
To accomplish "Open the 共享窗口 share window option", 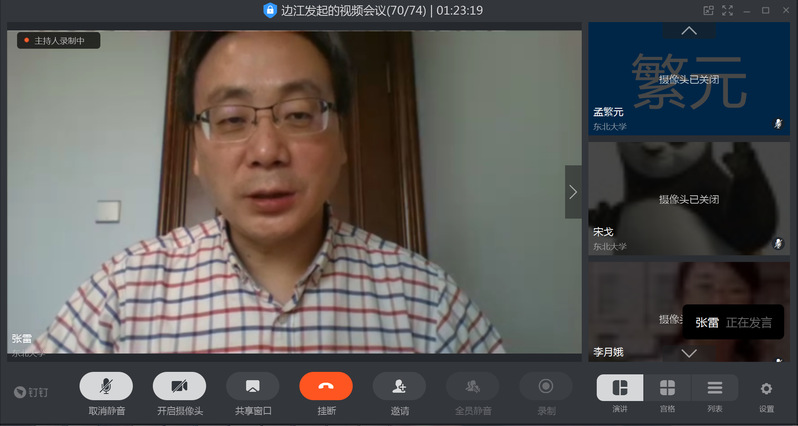I will (253, 386).
